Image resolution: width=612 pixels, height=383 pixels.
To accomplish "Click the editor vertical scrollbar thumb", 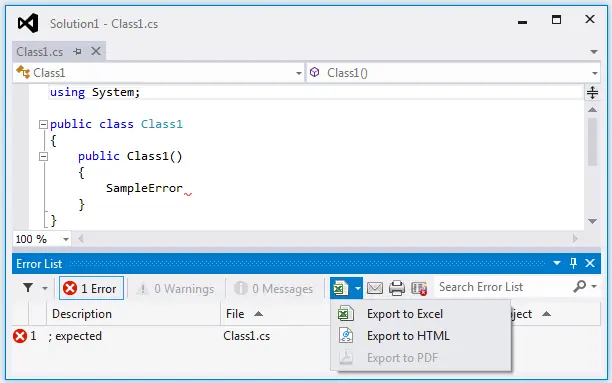I will click(592, 141).
